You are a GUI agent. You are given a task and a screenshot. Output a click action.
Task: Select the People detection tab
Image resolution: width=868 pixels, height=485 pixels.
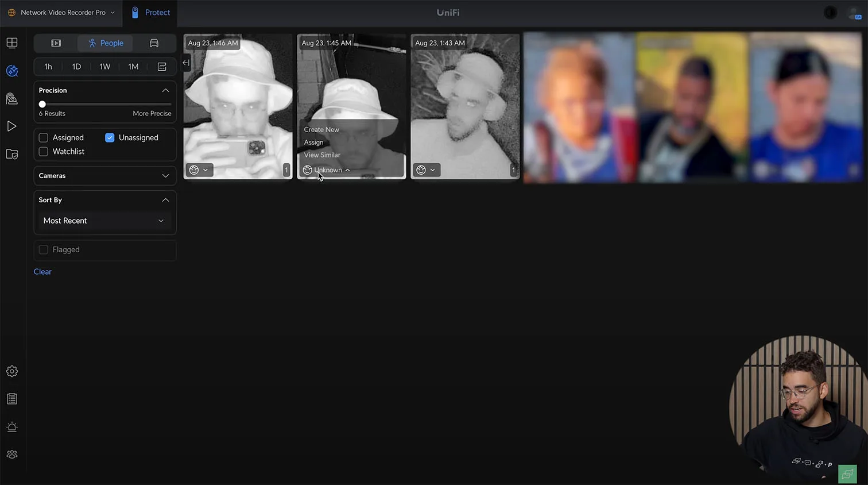[x=106, y=43]
